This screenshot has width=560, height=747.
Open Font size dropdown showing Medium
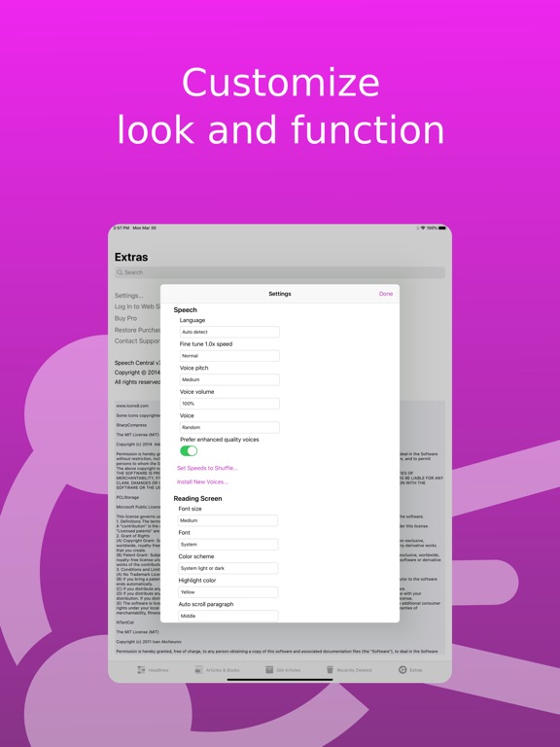(x=227, y=520)
